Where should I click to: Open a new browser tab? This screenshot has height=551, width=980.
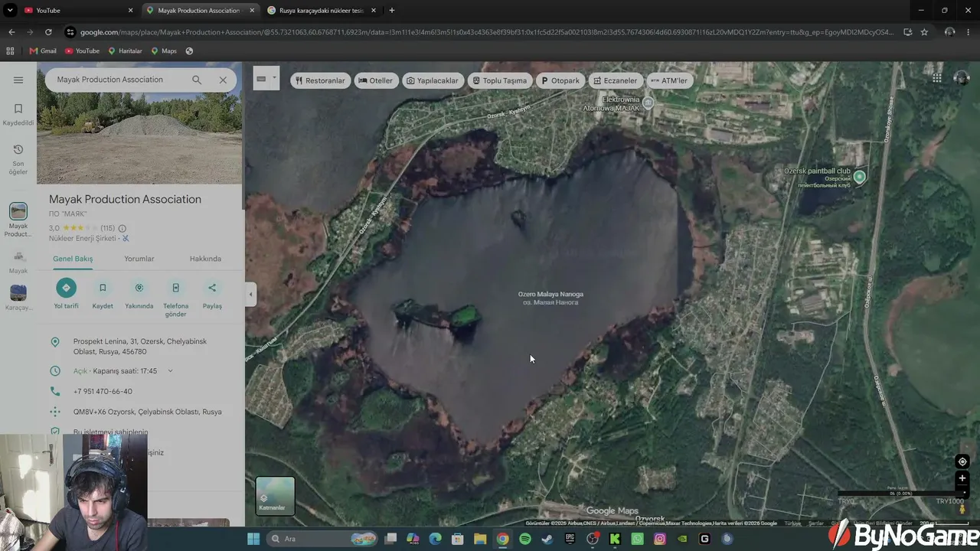pos(392,11)
